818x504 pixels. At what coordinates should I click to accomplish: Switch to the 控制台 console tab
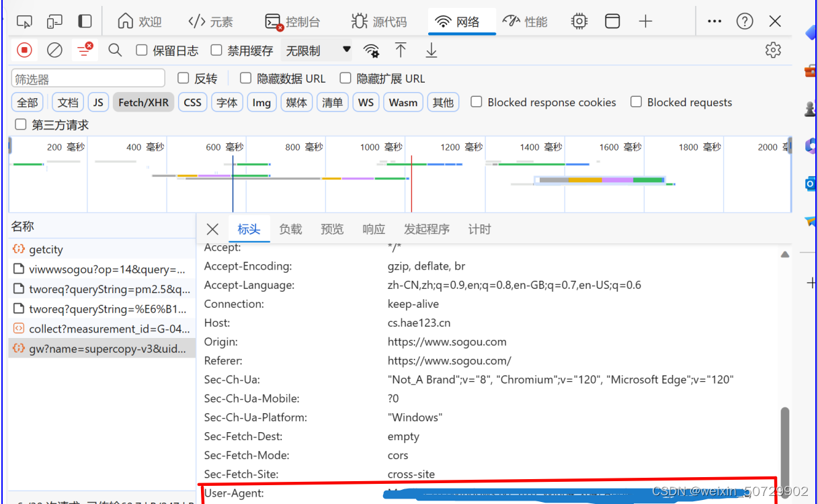[292, 22]
